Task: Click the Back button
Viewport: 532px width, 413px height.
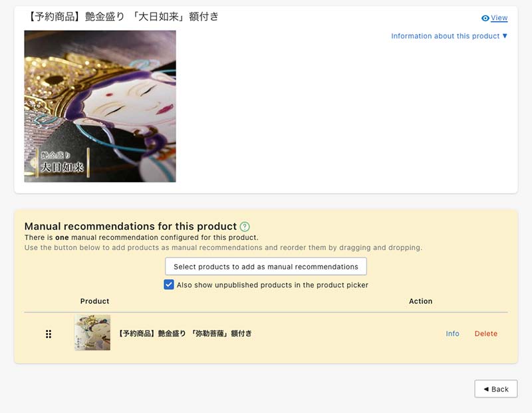Action: 495,389
